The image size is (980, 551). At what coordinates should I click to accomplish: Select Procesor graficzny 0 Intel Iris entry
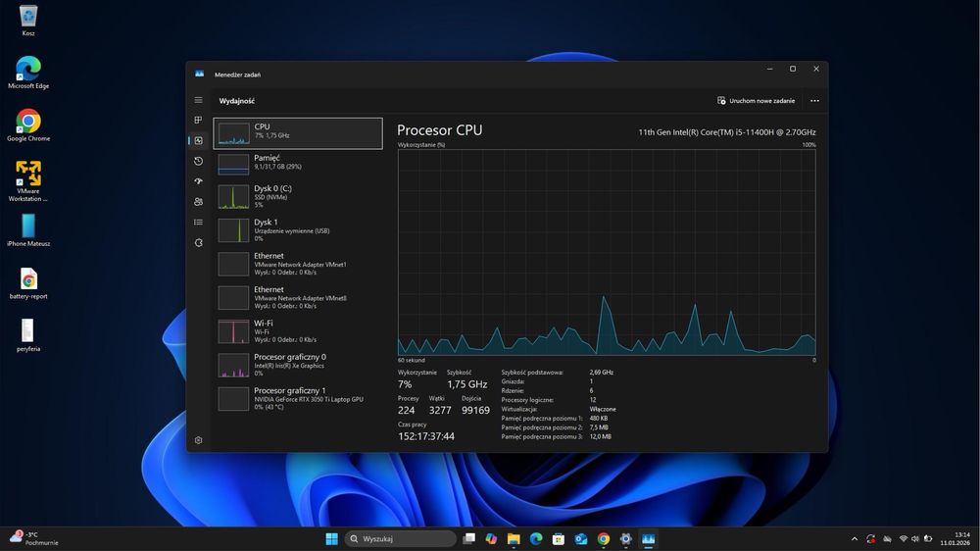pos(298,365)
